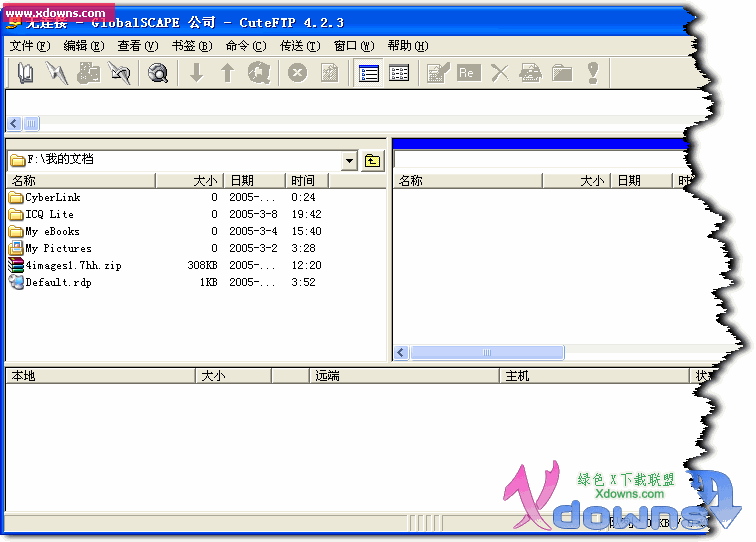Click remote pane 名称 column header
This screenshot has height=542, width=756.
468,180
